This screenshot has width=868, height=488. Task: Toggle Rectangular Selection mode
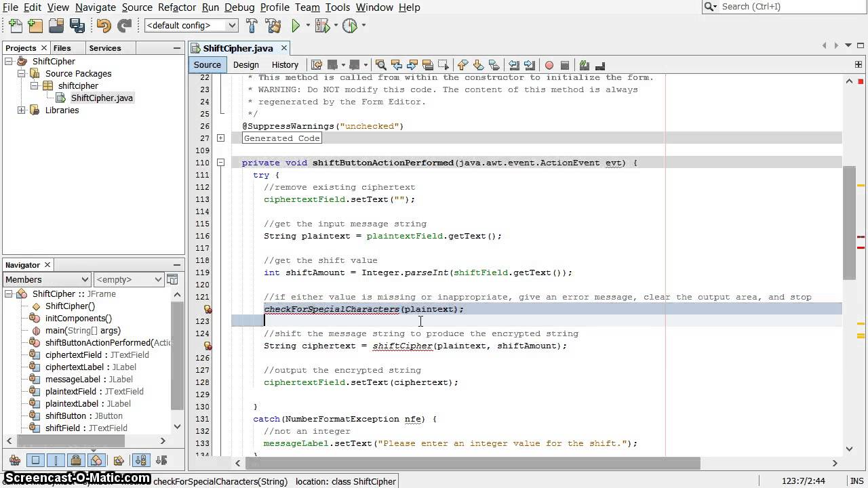point(443,65)
